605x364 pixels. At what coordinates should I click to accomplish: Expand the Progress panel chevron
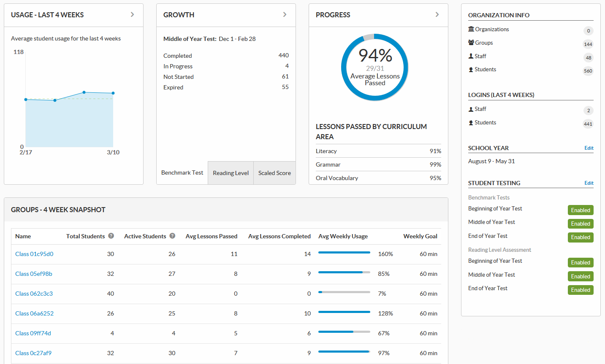(x=437, y=15)
